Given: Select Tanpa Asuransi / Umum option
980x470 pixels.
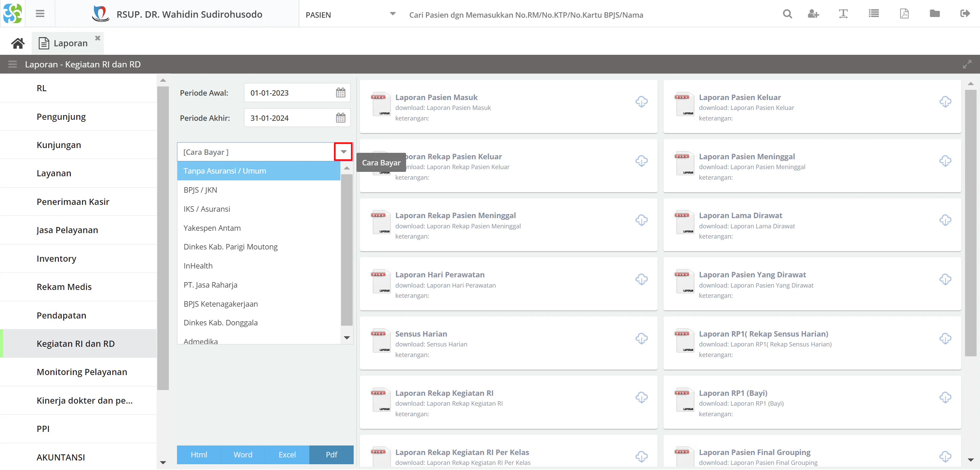Looking at the screenshot, I should click(x=258, y=171).
